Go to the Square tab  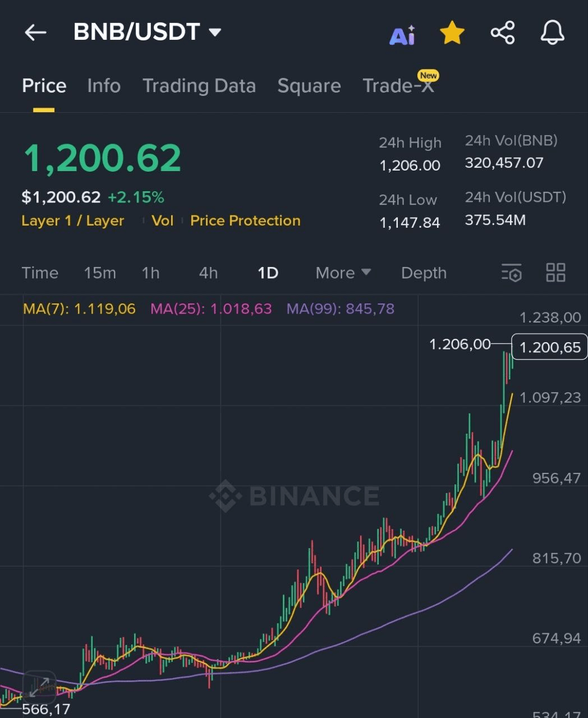[x=309, y=86]
